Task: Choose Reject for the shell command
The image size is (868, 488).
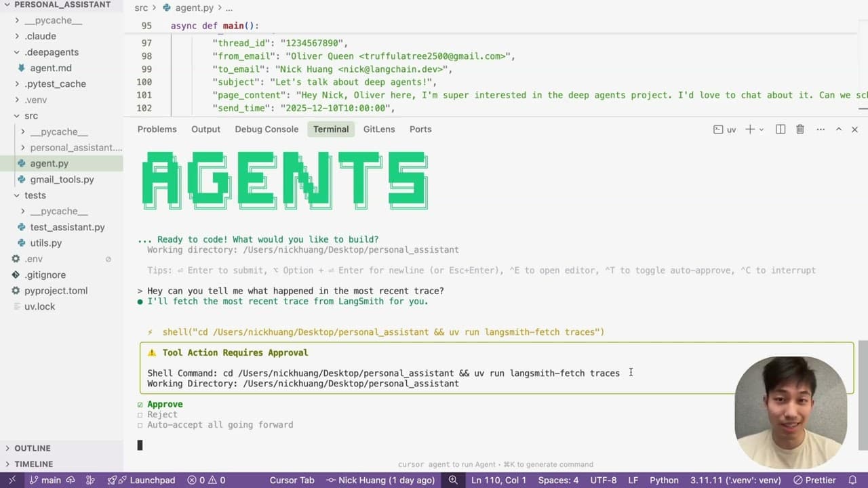Action: 161,414
